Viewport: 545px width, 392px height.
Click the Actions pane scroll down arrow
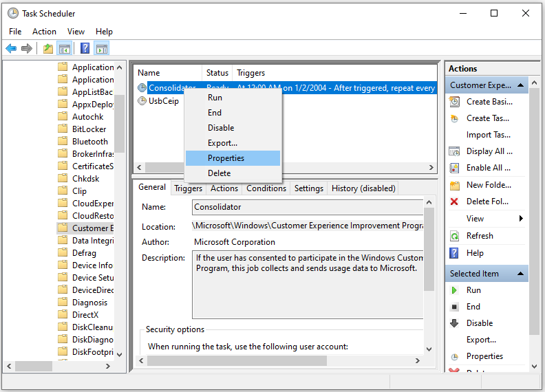[x=534, y=366]
